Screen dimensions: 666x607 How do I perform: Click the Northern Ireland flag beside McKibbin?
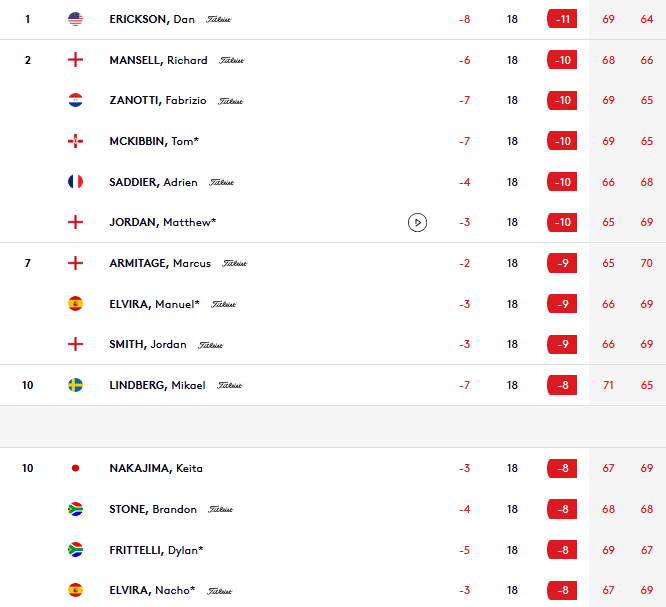75,141
